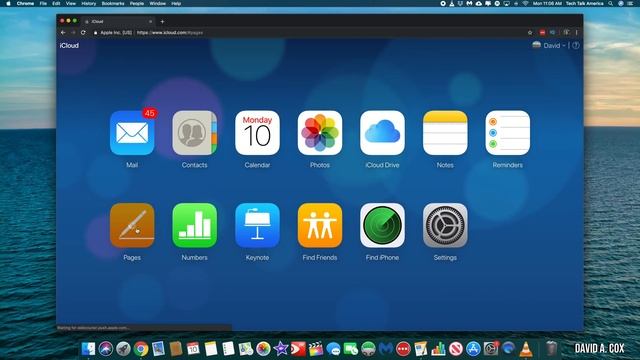This screenshot has width=640, height=360.
Task: Launch Pages from the iCloud home screen
Action: coord(132,225)
